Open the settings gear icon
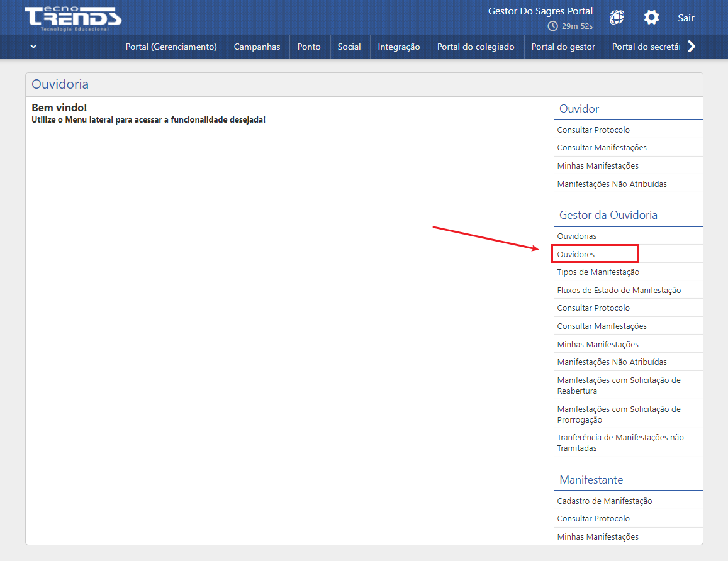This screenshot has width=728, height=561. tap(651, 18)
